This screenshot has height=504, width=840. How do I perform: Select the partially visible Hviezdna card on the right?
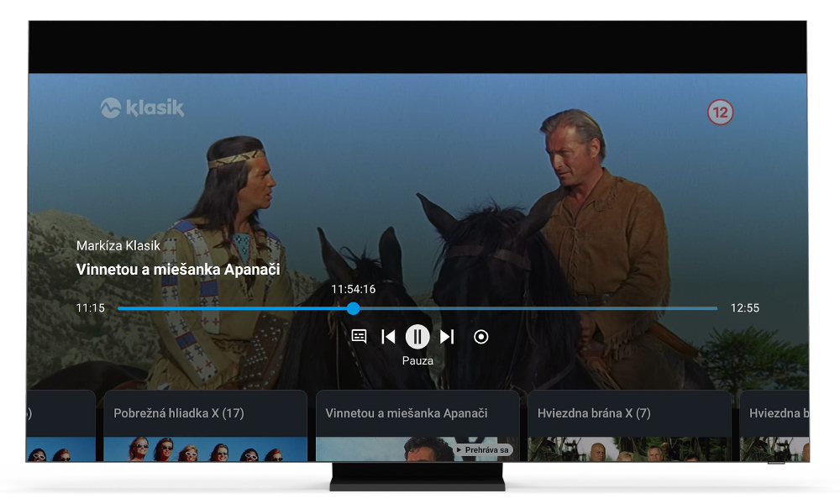[x=774, y=426]
